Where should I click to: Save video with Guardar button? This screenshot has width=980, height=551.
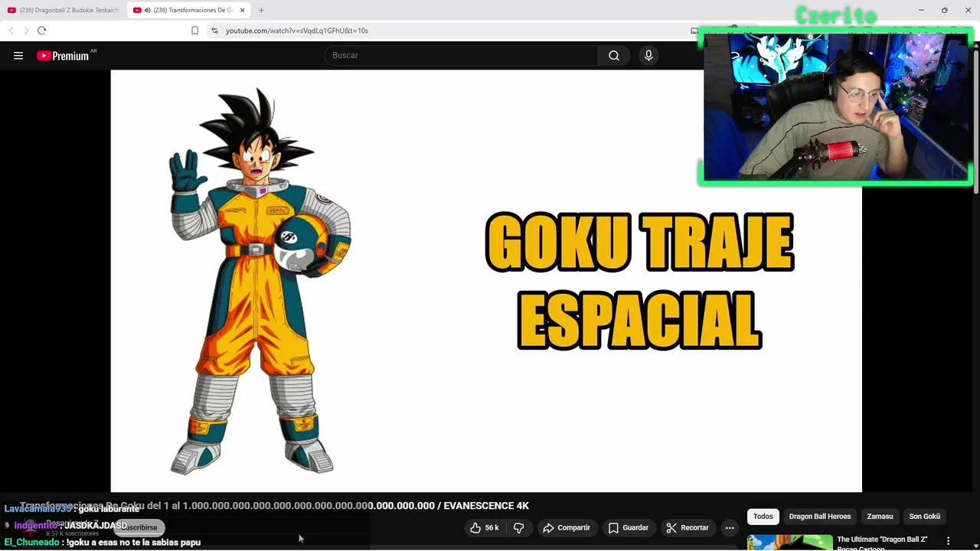pyautogui.click(x=629, y=528)
